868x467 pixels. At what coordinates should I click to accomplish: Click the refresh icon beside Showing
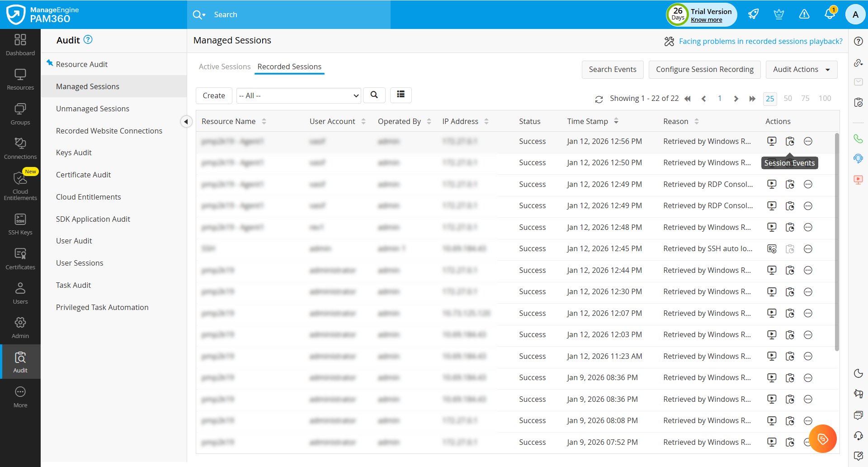click(x=599, y=99)
